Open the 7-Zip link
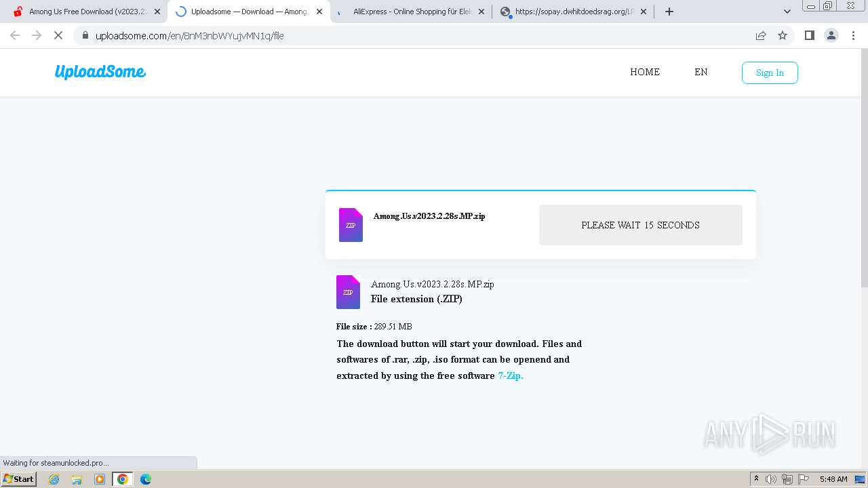Screen dimensions: 868x488 click(x=511, y=375)
